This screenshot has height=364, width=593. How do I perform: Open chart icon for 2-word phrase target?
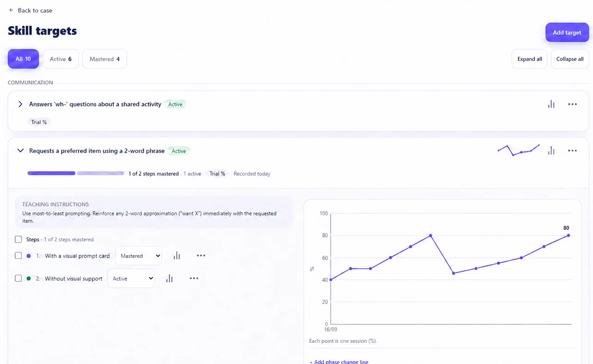(x=551, y=150)
